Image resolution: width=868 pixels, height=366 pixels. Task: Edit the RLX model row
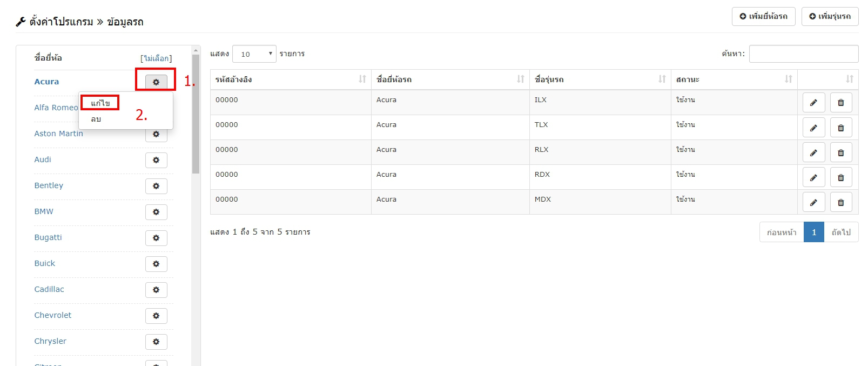point(813,152)
